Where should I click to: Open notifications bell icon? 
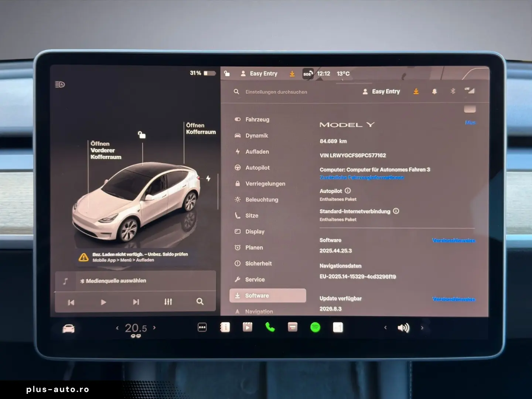(434, 92)
